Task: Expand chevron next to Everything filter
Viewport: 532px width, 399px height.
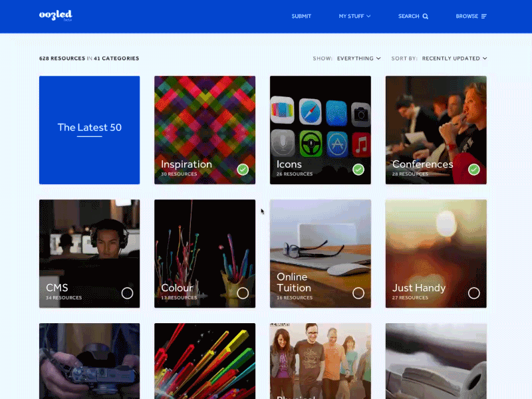Action: tap(378, 59)
